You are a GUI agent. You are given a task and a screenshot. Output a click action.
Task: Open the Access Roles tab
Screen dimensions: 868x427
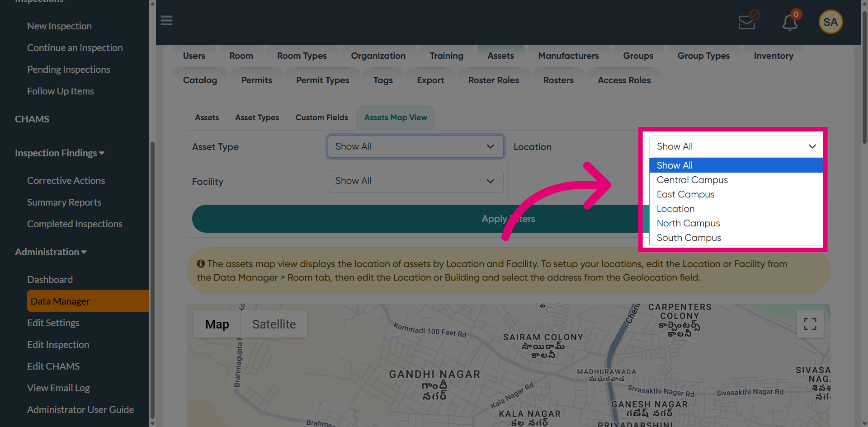click(x=624, y=80)
